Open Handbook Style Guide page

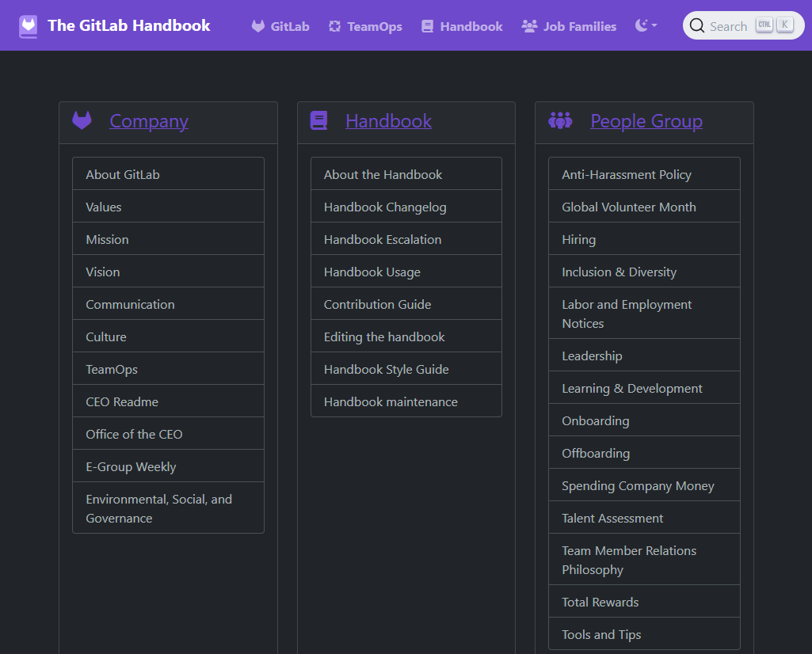pyautogui.click(x=386, y=369)
